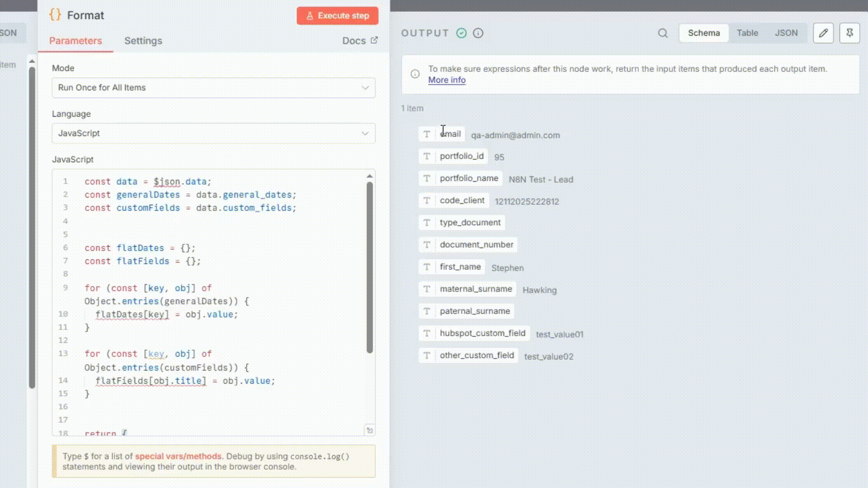The height and width of the screenshot is (488, 868).
Task: Click the code editor scroll up arrow
Action: (370, 176)
